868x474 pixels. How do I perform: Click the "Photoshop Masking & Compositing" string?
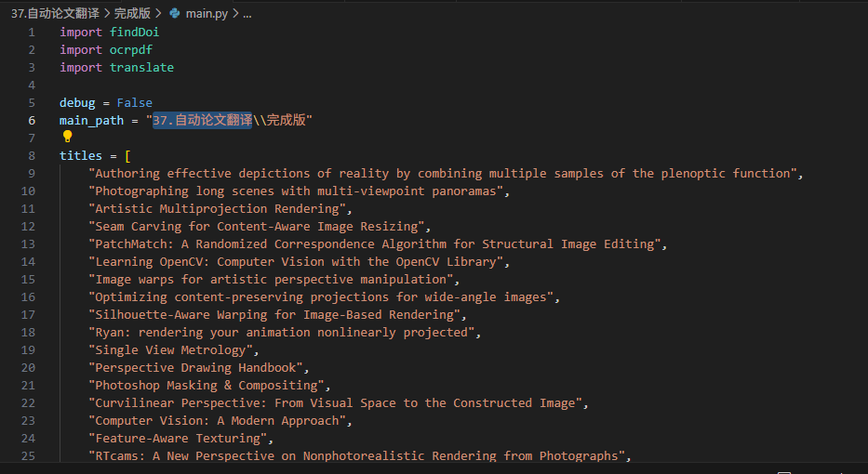pos(207,386)
